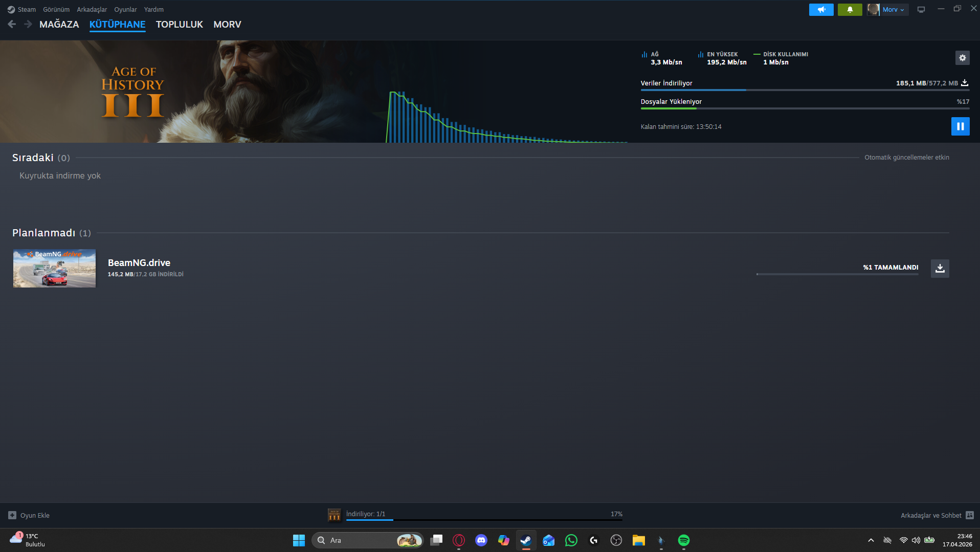This screenshot has width=980, height=552.
Task: Click the DİSK KULLANIMI stat
Action: (781, 58)
